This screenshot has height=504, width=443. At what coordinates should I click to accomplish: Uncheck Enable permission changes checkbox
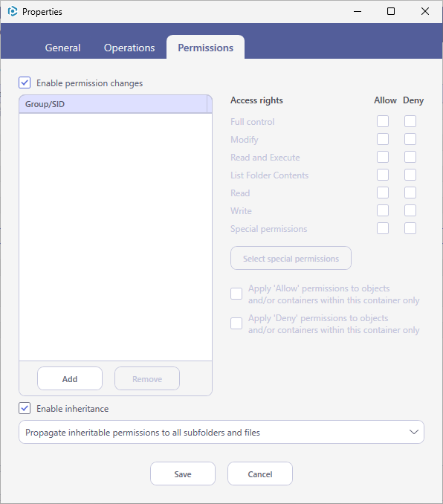coord(25,83)
